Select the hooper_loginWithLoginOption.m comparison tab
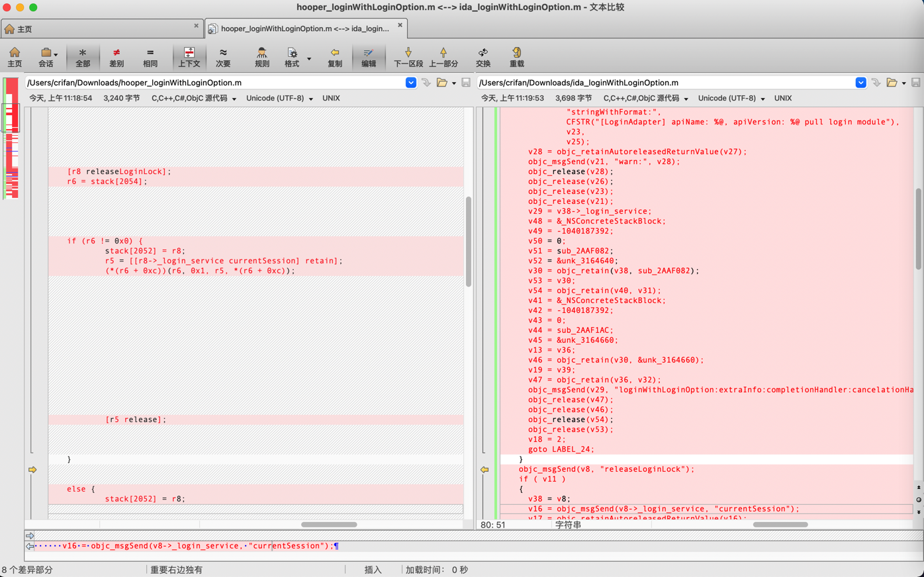Image resolution: width=924 pixels, height=577 pixels. point(305,28)
